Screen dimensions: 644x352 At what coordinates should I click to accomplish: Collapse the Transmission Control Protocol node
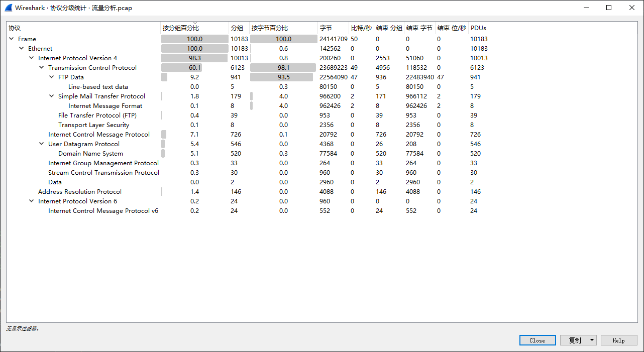(42, 67)
